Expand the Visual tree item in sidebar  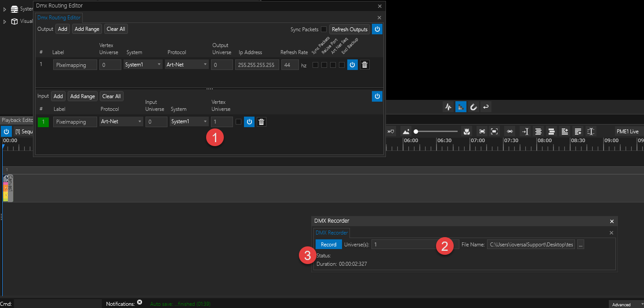[5, 21]
